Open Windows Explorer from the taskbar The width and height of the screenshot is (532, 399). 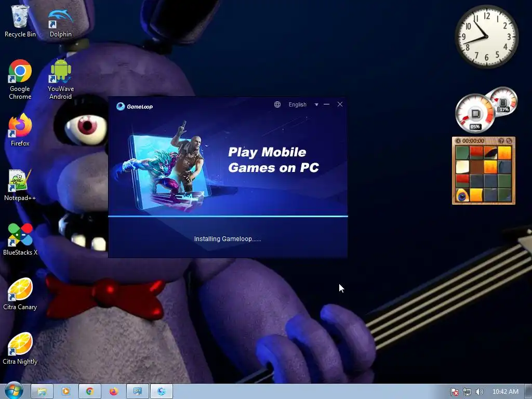click(42, 392)
